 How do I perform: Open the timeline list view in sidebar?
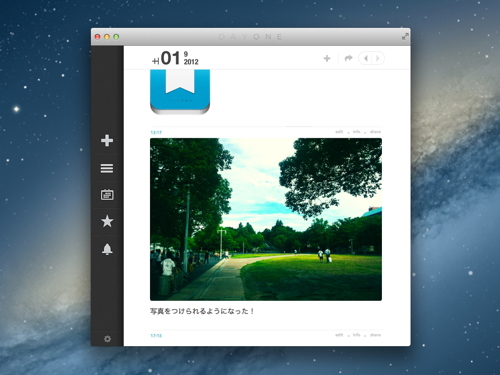[107, 168]
